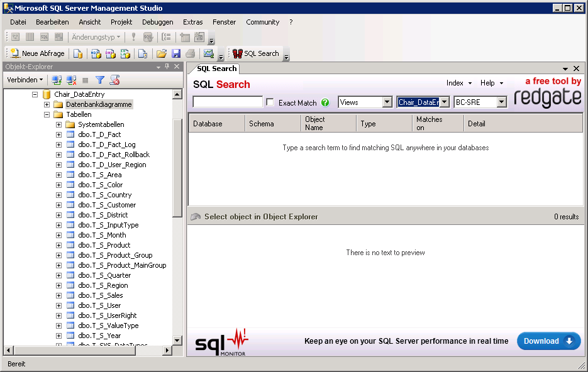The width and height of the screenshot is (588, 372).
Task: Click Object Explorer vertical scrollbar down arrow
Action: coord(177,340)
